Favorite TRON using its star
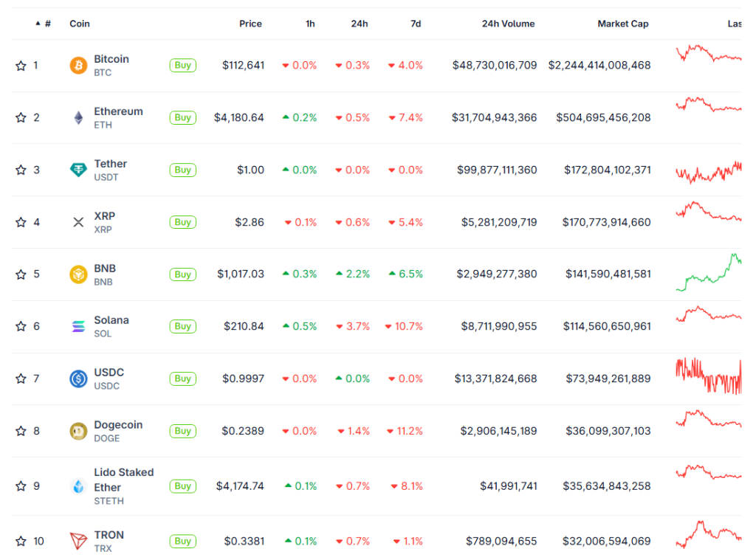 click(x=21, y=542)
